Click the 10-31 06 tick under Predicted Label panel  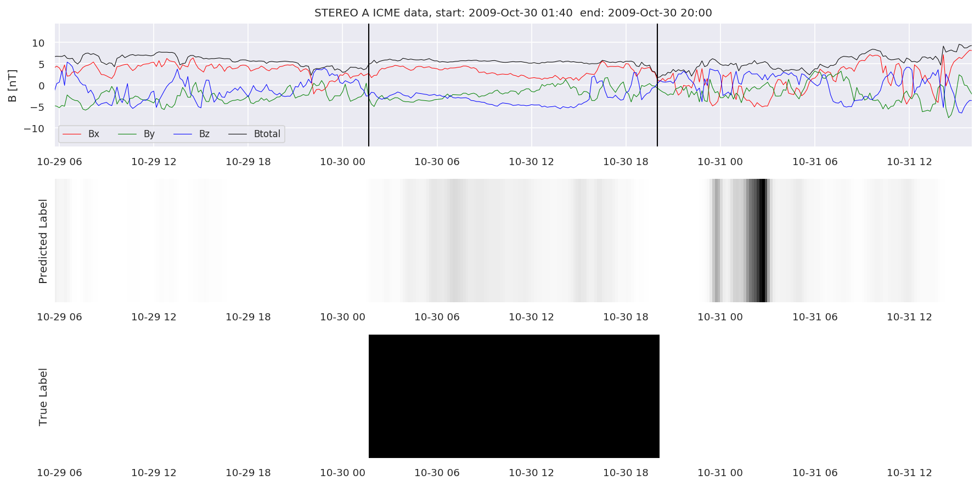point(815,317)
